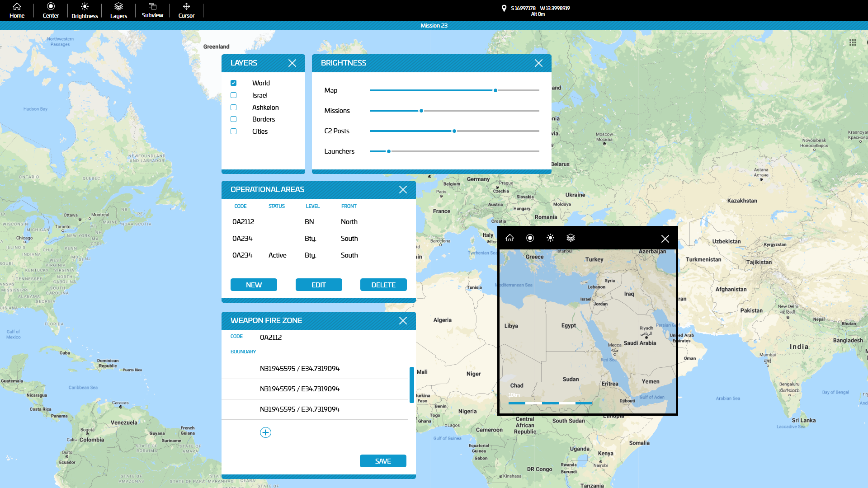Screen dimensions: 868x488
Task: Select the Cursor tool
Action: coord(186,10)
